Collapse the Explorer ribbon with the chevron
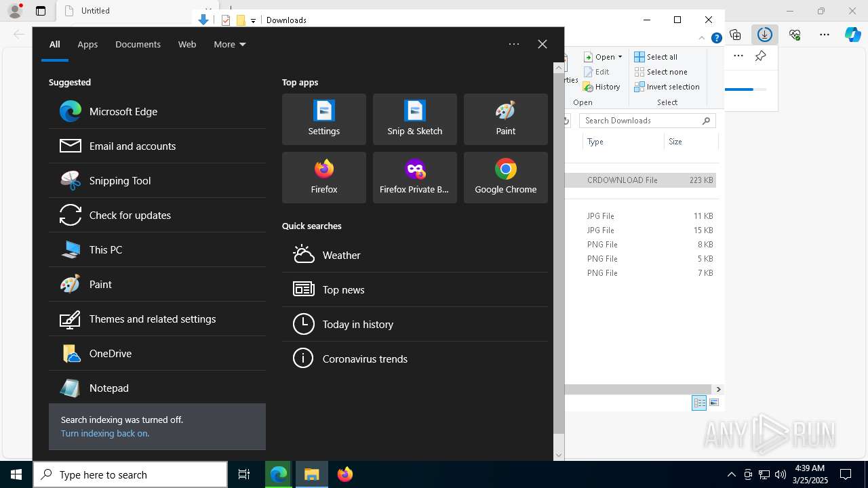Image resolution: width=868 pixels, height=488 pixels. pyautogui.click(x=702, y=39)
